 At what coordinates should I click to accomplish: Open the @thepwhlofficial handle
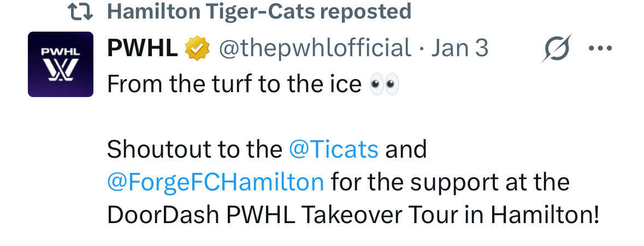[315, 49]
